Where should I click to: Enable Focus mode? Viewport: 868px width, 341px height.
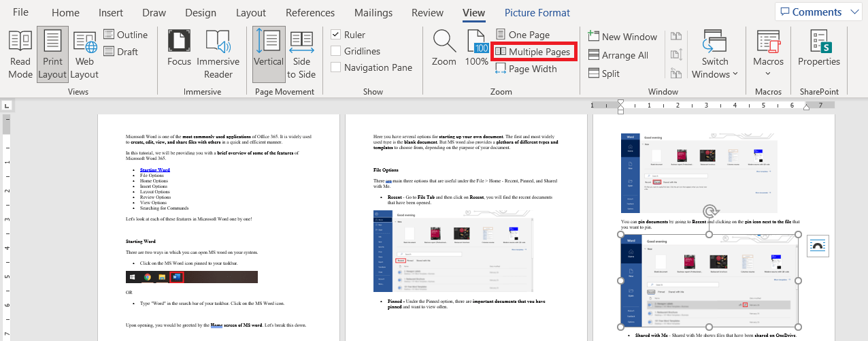click(179, 48)
